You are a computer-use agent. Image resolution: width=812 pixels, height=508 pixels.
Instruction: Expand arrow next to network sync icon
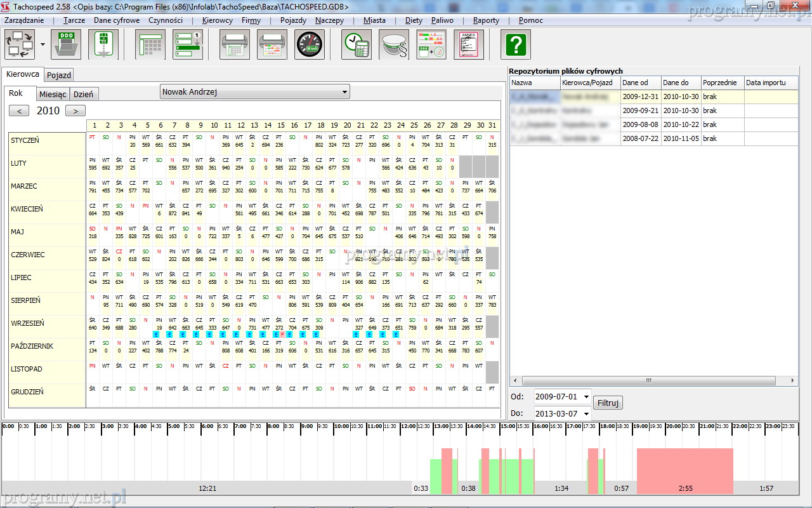[43, 44]
